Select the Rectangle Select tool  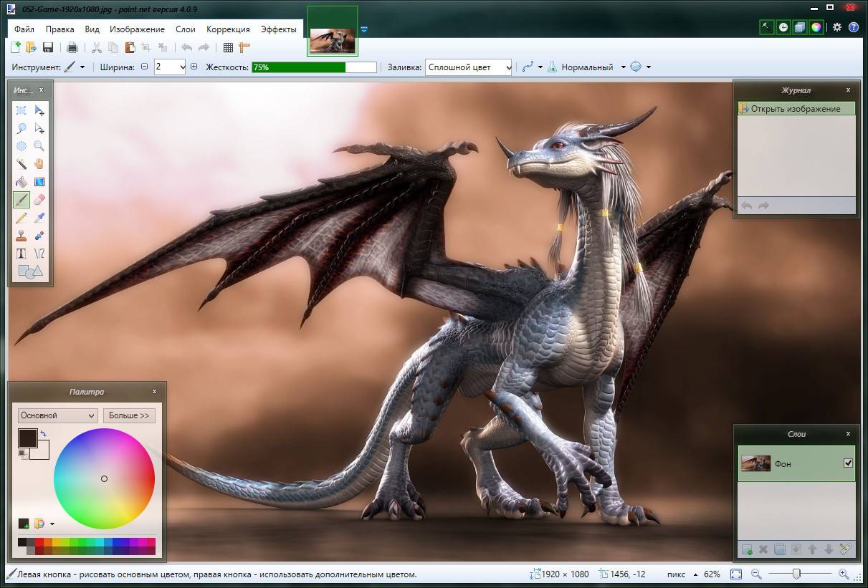[22, 110]
